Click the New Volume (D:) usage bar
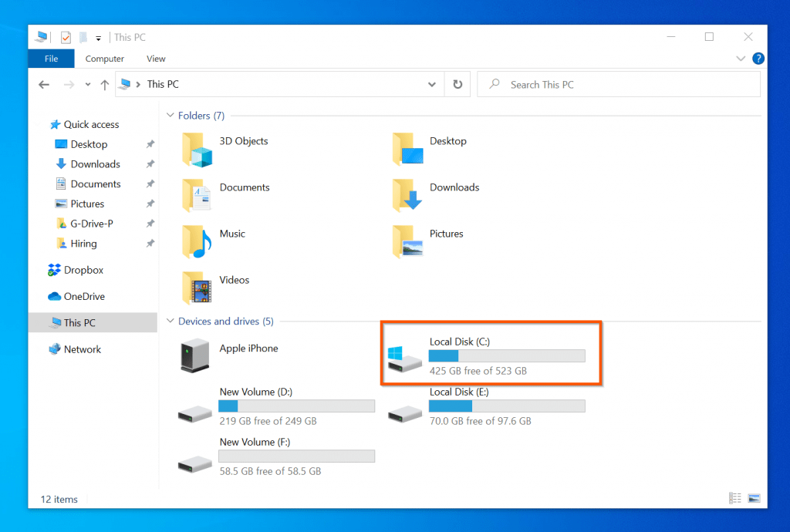 297,406
